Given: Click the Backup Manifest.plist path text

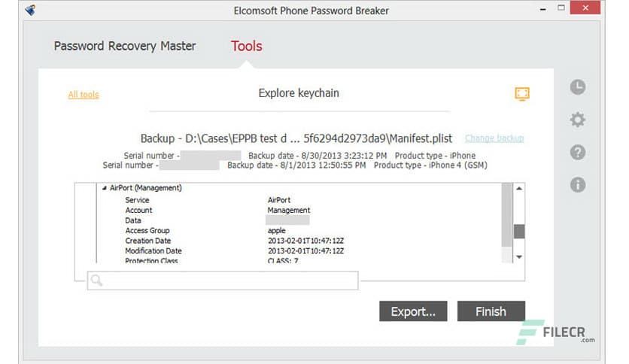Looking at the screenshot, I should (296, 138).
